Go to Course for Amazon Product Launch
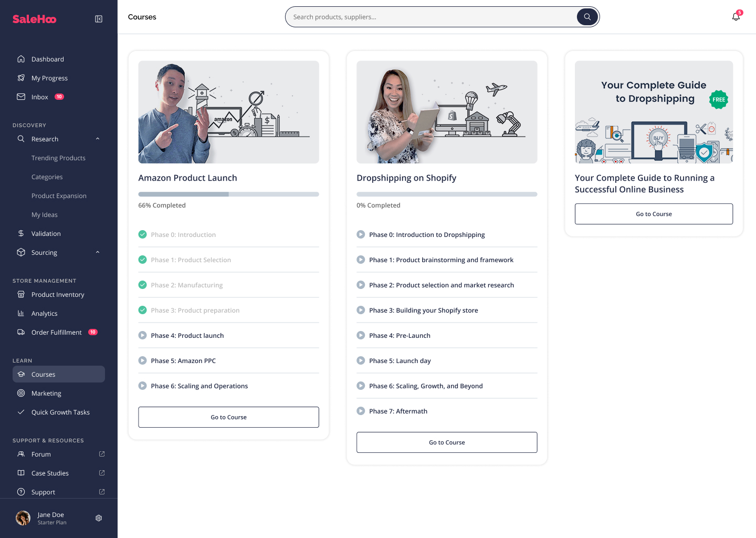756x538 pixels. (x=228, y=417)
